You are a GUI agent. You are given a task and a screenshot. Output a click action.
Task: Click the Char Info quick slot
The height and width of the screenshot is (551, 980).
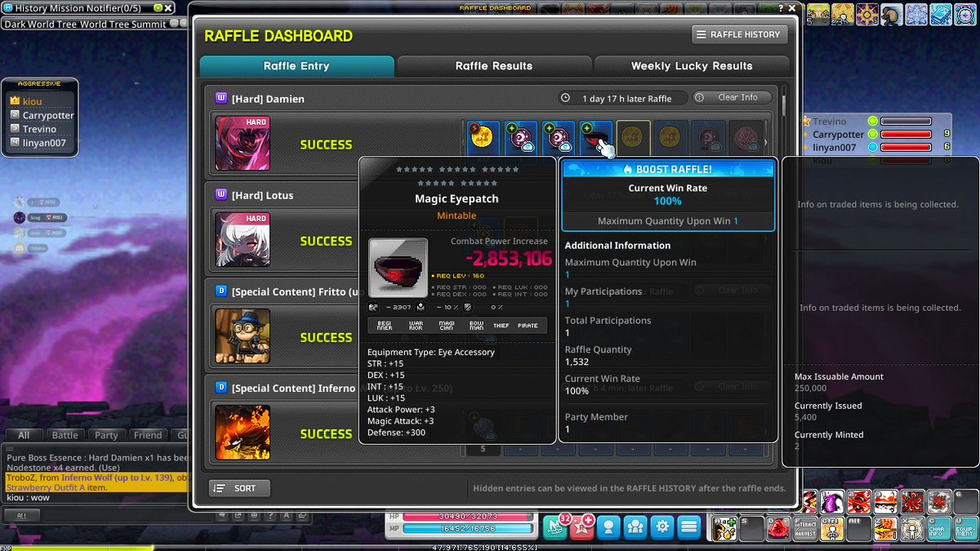click(x=939, y=528)
